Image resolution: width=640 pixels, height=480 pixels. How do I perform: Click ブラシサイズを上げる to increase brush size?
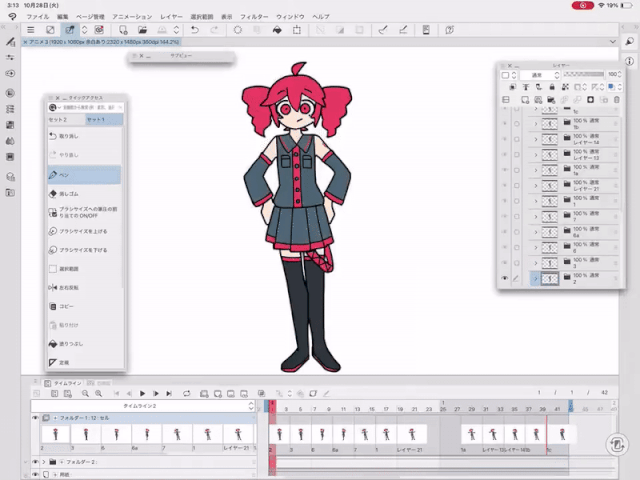pos(80,231)
